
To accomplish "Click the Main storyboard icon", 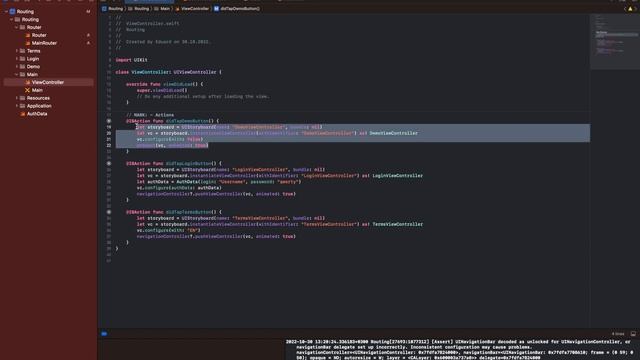I will pos(27,90).
